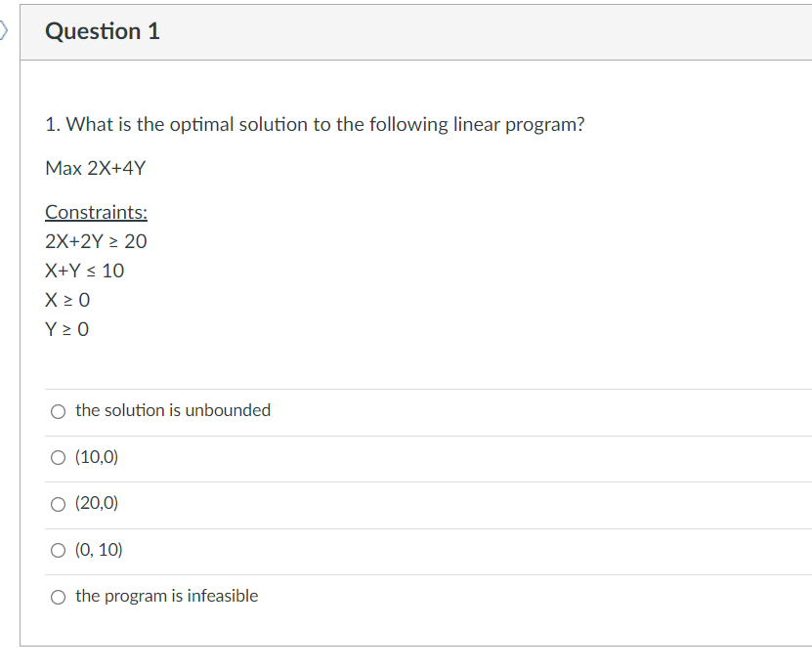Click the constraint "2X+2Y ≥ 20"
The height and width of the screenshot is (670, 812).
click(97, 241)
